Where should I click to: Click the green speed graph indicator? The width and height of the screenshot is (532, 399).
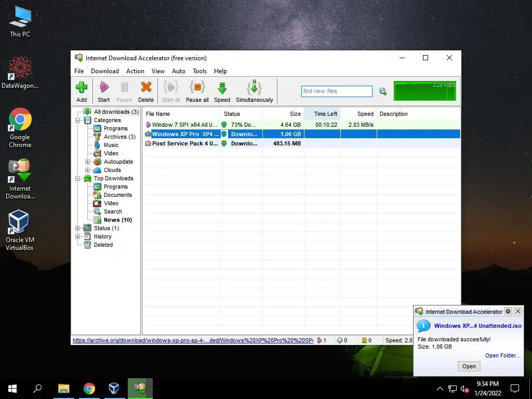pyautogui.click(x=425, y=91)
